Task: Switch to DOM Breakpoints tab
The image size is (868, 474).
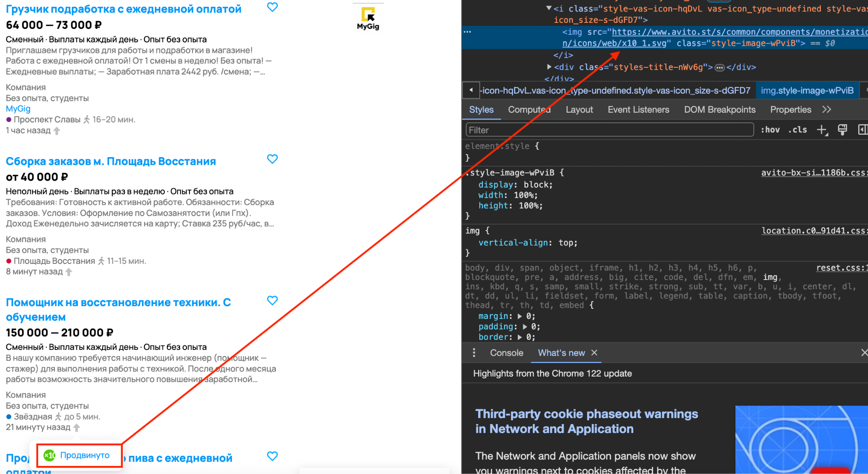Action: 720,110
